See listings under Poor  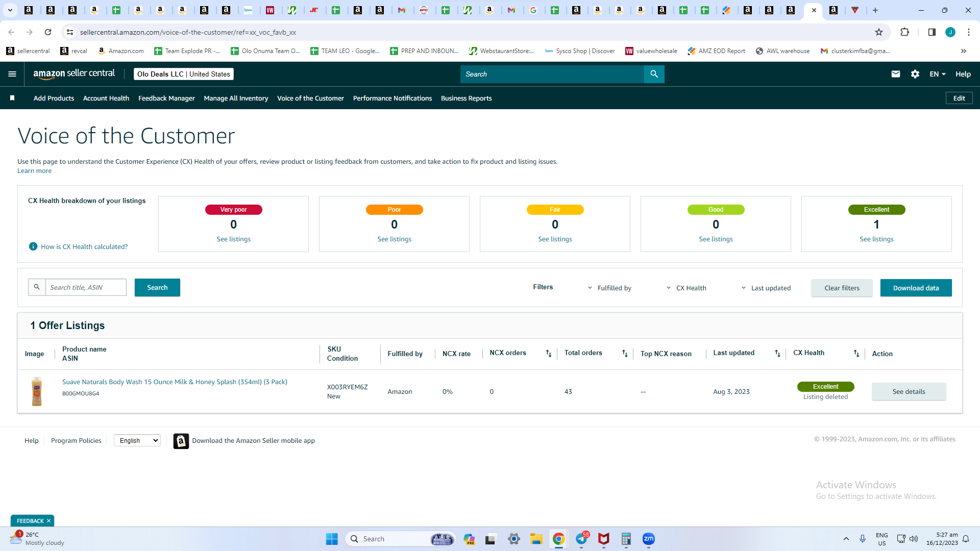[394, 239]
